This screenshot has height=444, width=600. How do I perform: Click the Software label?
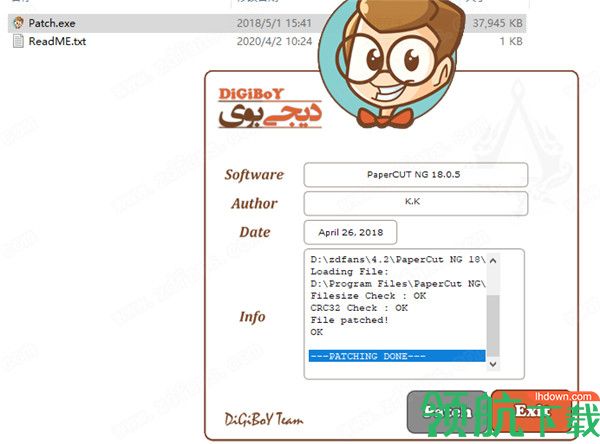pos(254,175)
